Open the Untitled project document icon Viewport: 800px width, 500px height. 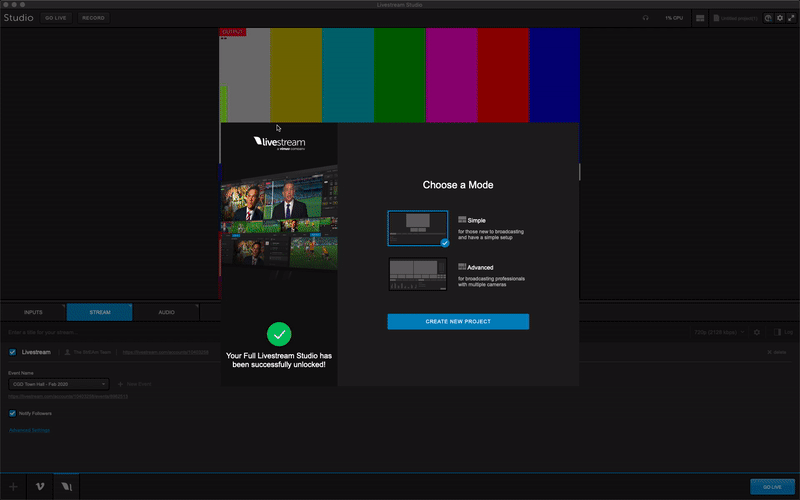(x=716, y=18)
